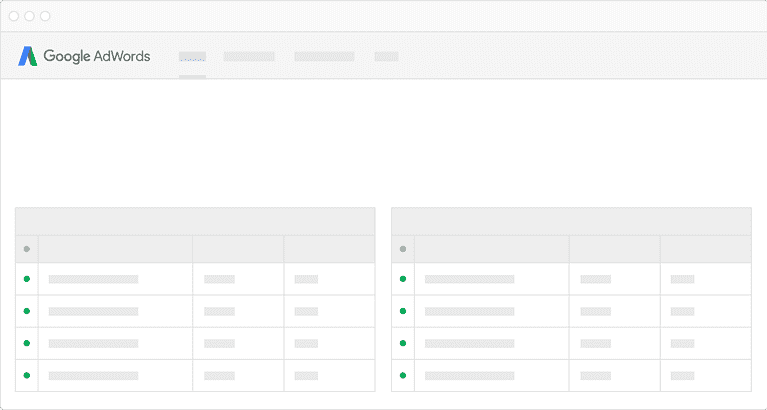Click gray status dot in left table header

click(x=27, y=249)
